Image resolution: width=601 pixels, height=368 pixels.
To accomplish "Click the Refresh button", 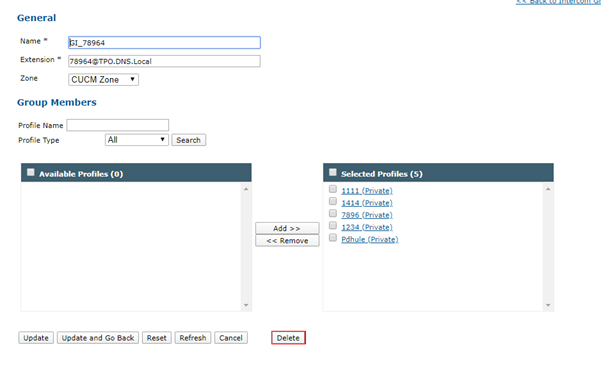I will (x=193, y=338).
